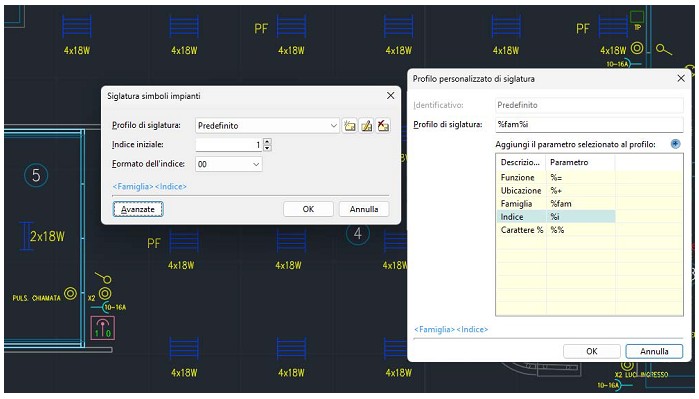Click the Avanzate button
Image resolution: width=699 pixels, height=399 pixels.
click(138, 209)
